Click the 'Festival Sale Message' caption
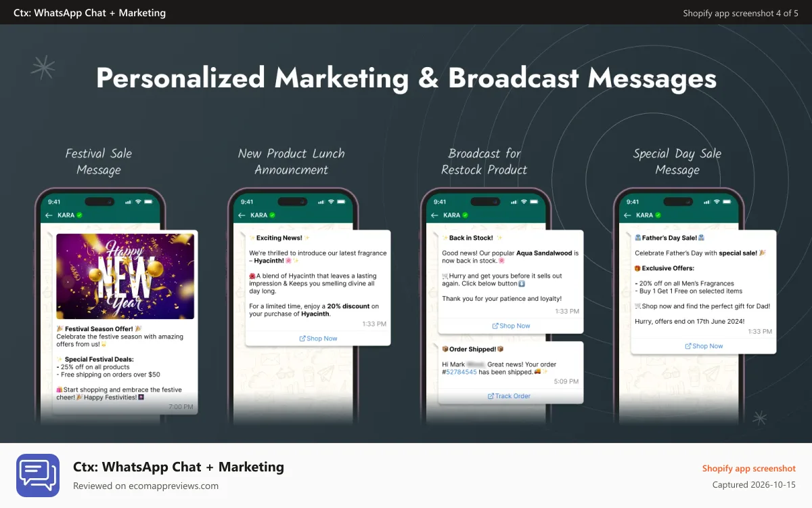Image resolution: width=812 pixels, height=508 pixels. [x=99, y=162]
